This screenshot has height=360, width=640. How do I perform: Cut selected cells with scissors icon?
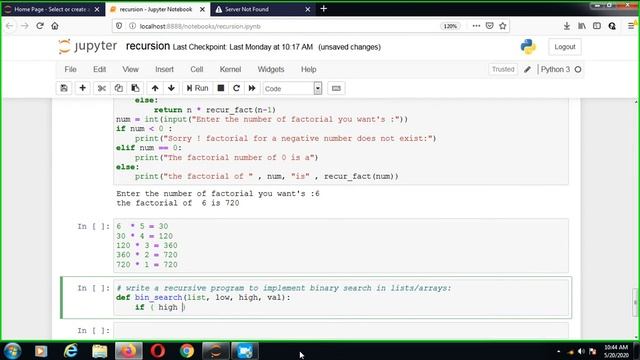point(102,88)
